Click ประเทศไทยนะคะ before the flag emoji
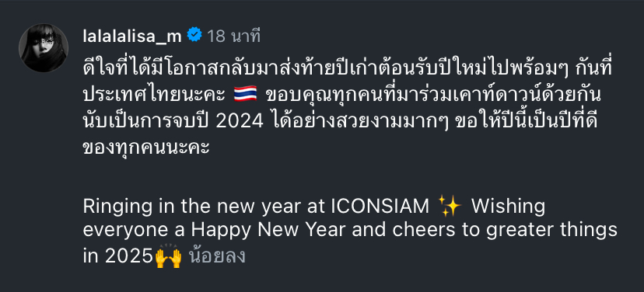 click(x=155, y=96)
